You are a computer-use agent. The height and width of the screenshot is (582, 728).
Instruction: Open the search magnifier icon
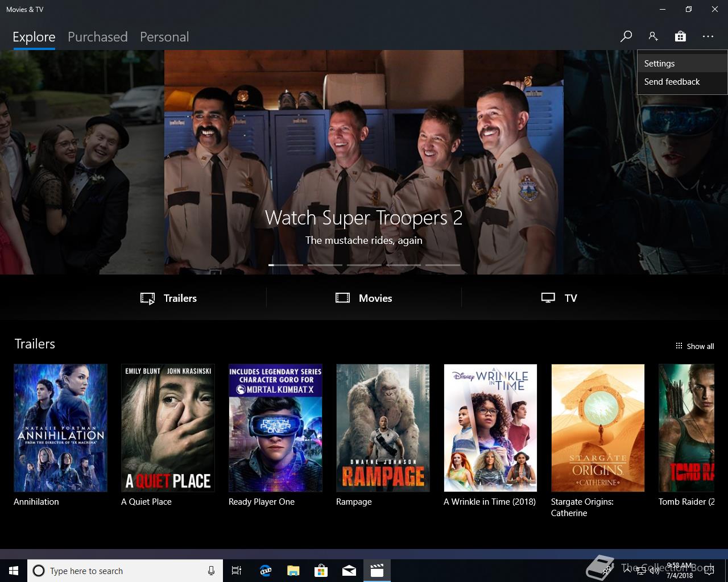tap(626, 36)
